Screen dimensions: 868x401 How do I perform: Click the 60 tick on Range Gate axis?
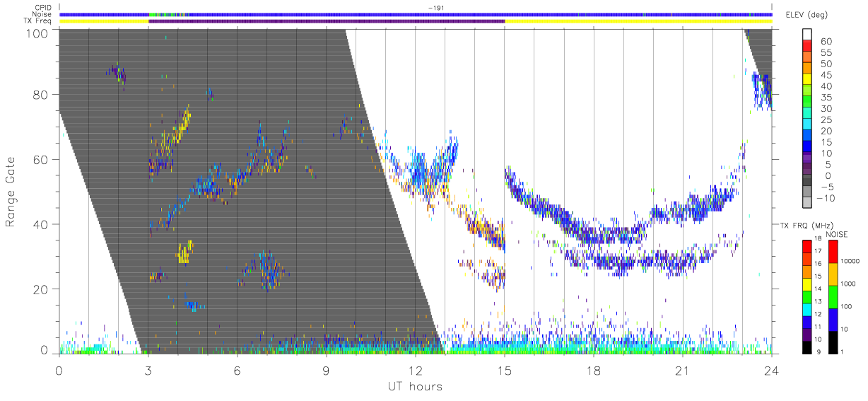(40, 160)
